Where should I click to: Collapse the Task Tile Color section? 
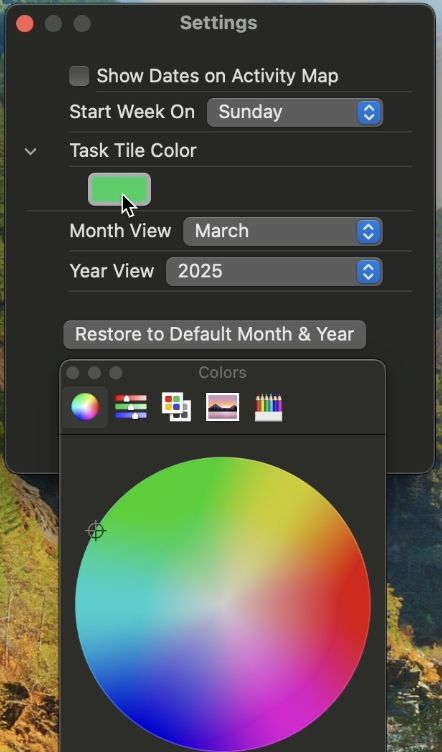[x=31, y=152]
